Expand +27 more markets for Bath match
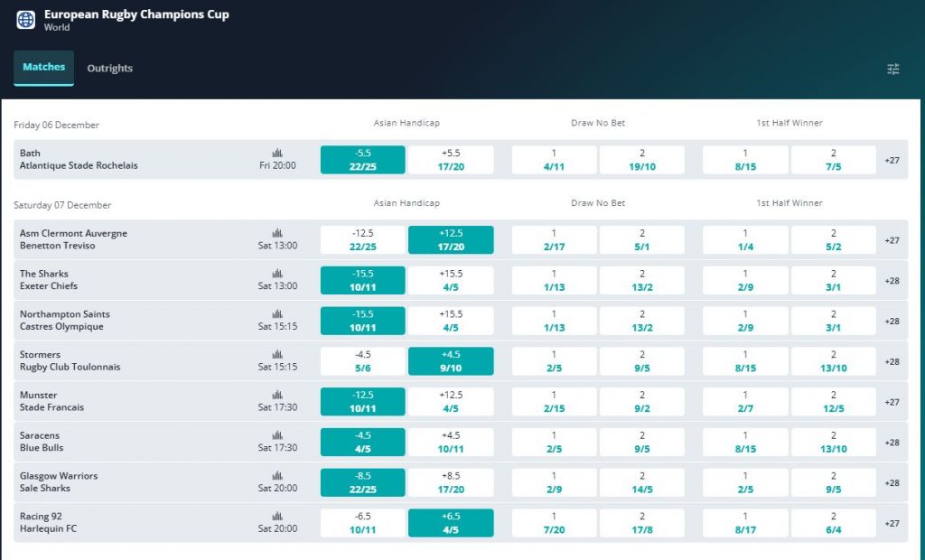 892,160
